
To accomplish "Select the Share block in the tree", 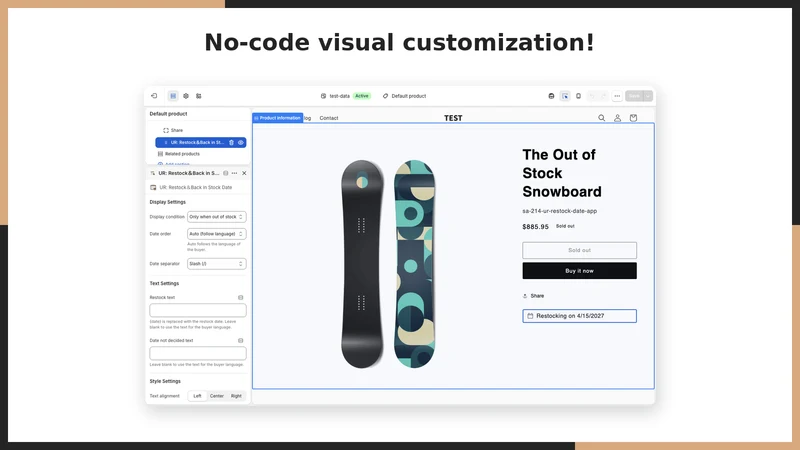I will click(x=173, y=130).
